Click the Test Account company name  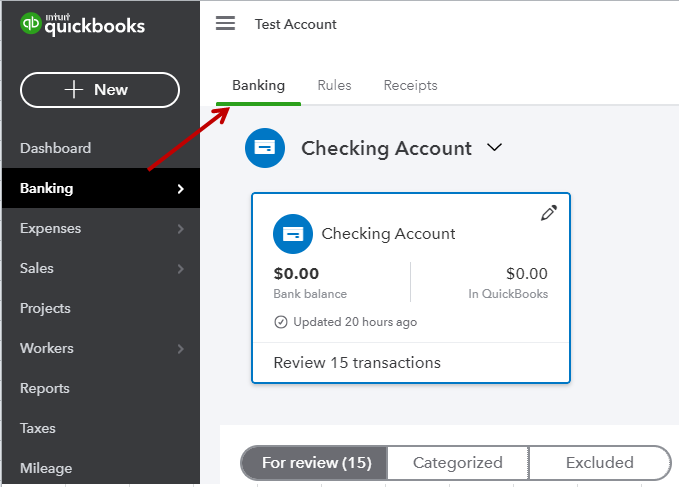(x=295, y=24)
